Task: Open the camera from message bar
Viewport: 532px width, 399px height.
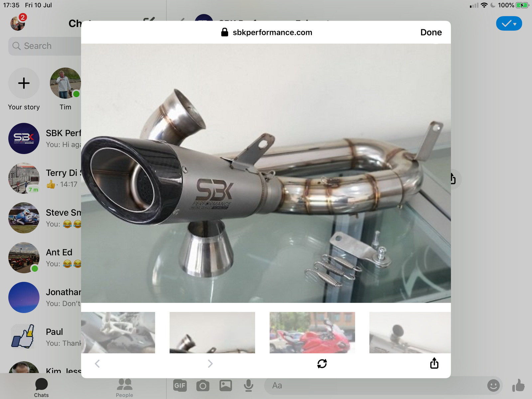Action: click(202, 386)
